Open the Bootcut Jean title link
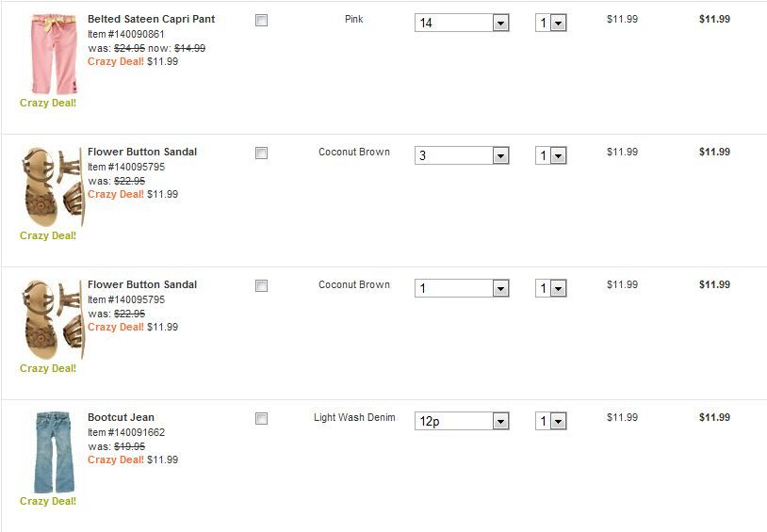The image size is (767, 532). point(121,417)
